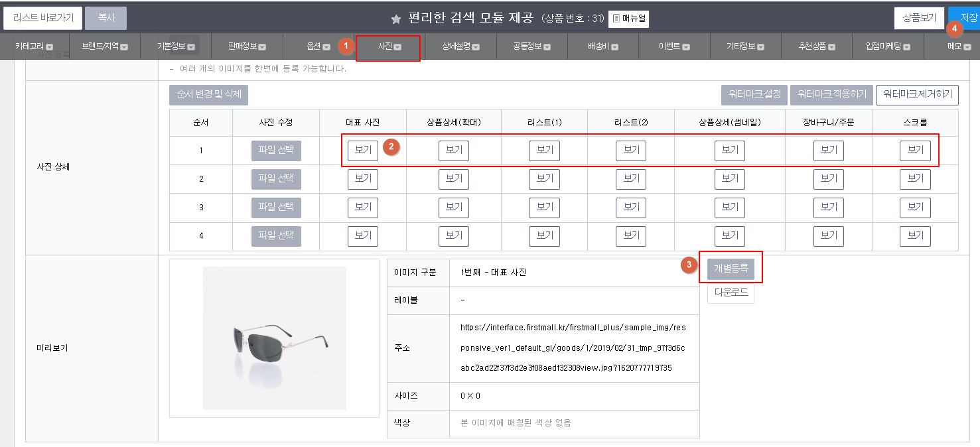Expand the 기본정보 tab arrow
Image resolution: width=980 pixels, height=447 pixels.
(x=191, y=47)
